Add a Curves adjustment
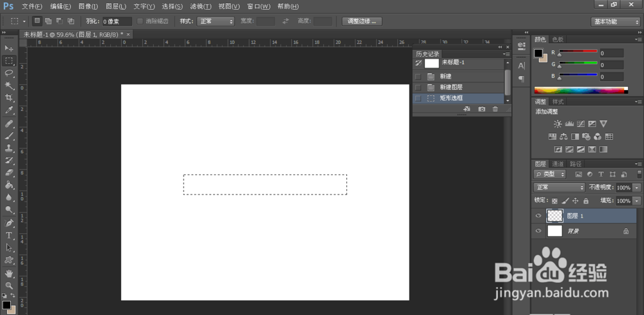This screenshot has width=644, height=315. (581, 124)
